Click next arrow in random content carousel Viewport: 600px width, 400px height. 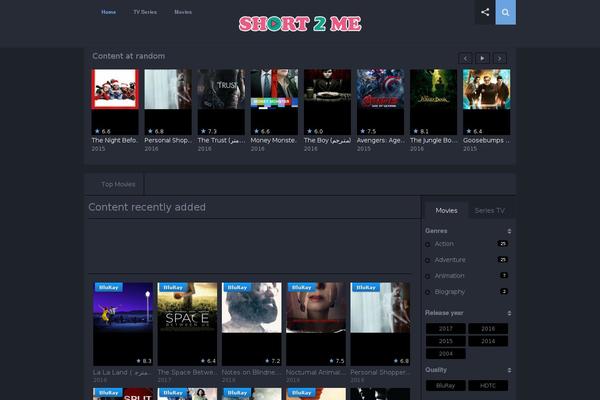(500, 58)
